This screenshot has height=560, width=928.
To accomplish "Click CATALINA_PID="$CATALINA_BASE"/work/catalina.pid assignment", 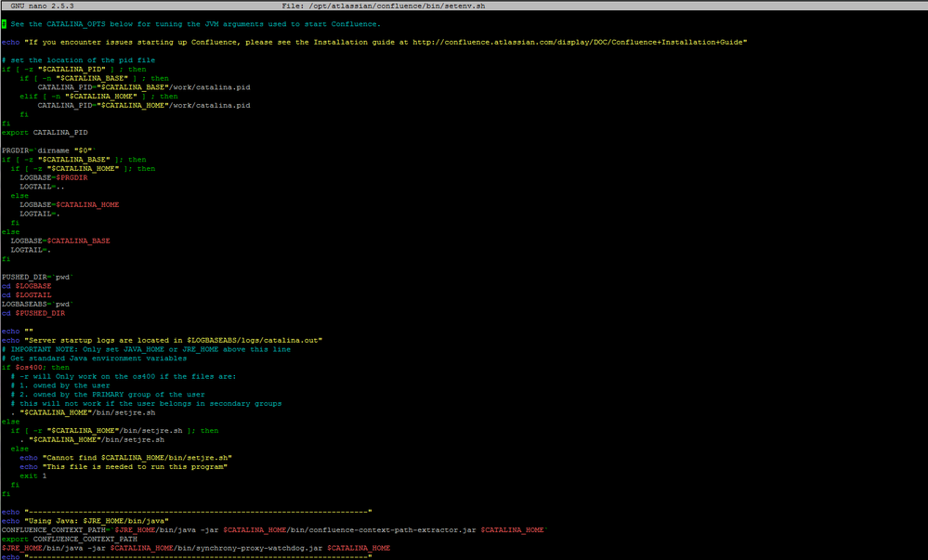I will coord(144,87).
